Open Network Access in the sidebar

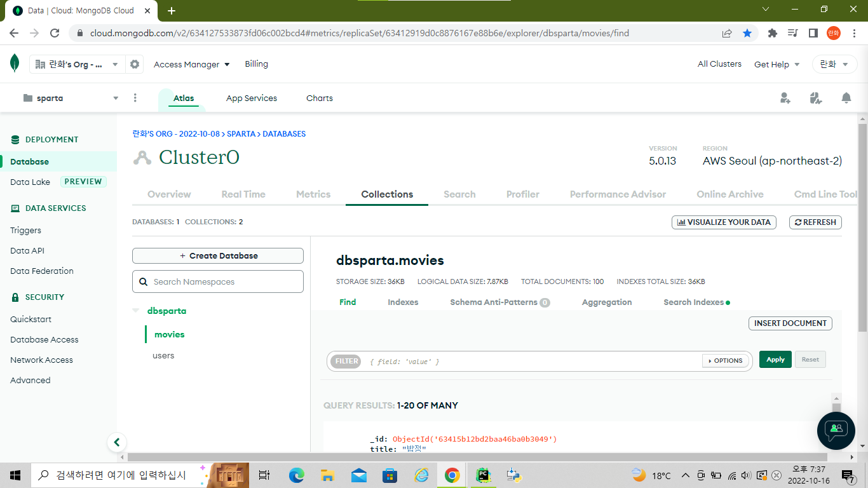(42, 360)
